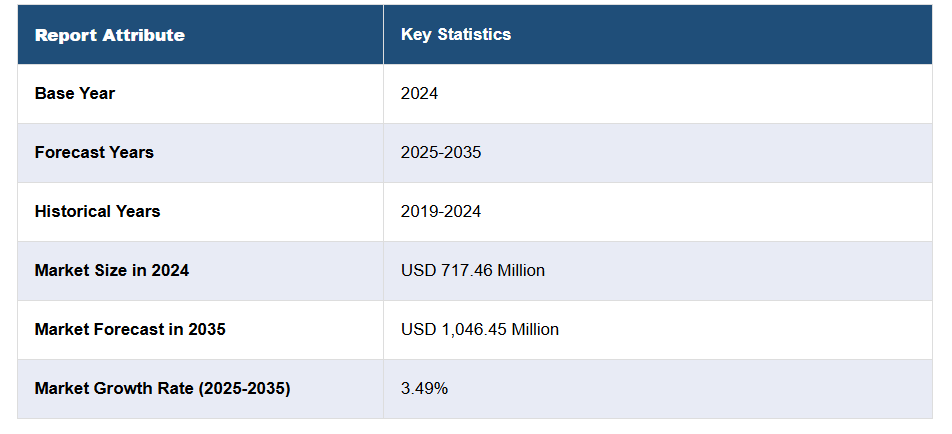Select the Historical Years row label

click(x=97, y=212)
